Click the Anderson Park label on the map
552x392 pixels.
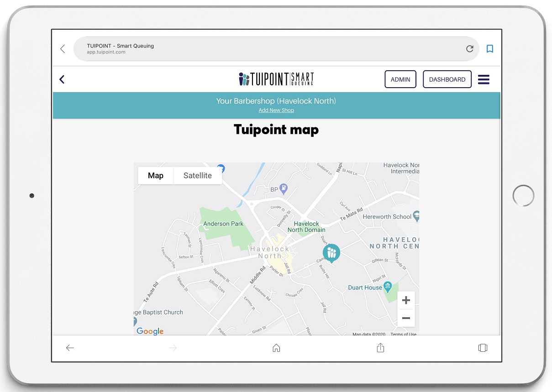[223, 224]
